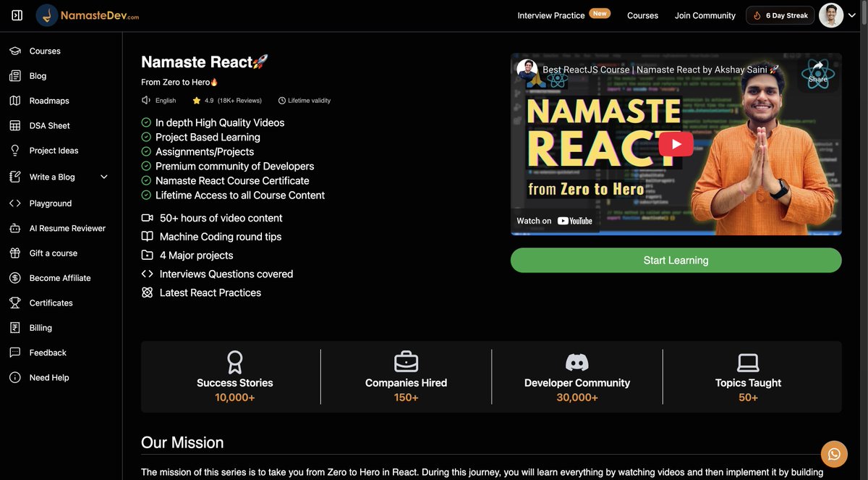This screenshot has width=868, height=480.
Task: Click the Become Affiliate dollar icon
Action: point(15,278)
